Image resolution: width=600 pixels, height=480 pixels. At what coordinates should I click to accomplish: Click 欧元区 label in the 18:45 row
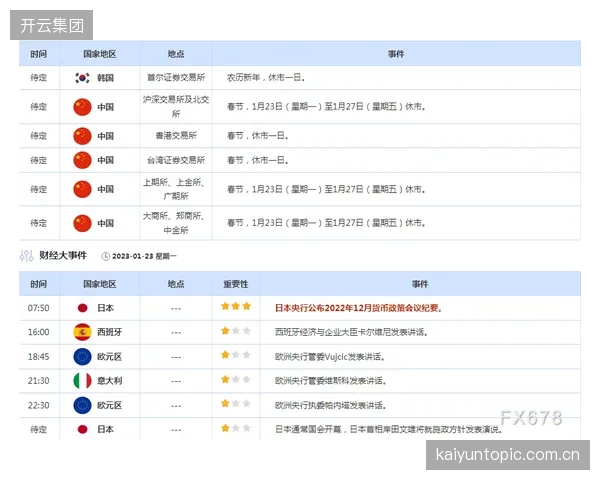(109, 357)
